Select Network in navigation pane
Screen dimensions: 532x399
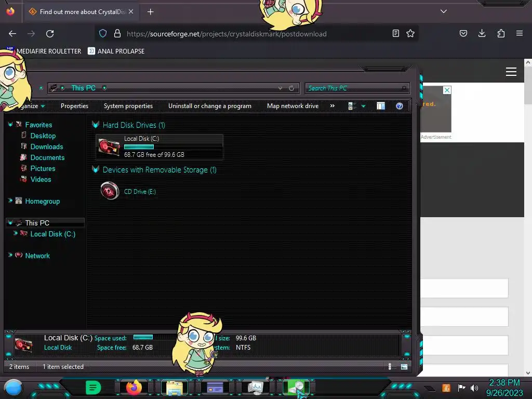coord(37,256)
